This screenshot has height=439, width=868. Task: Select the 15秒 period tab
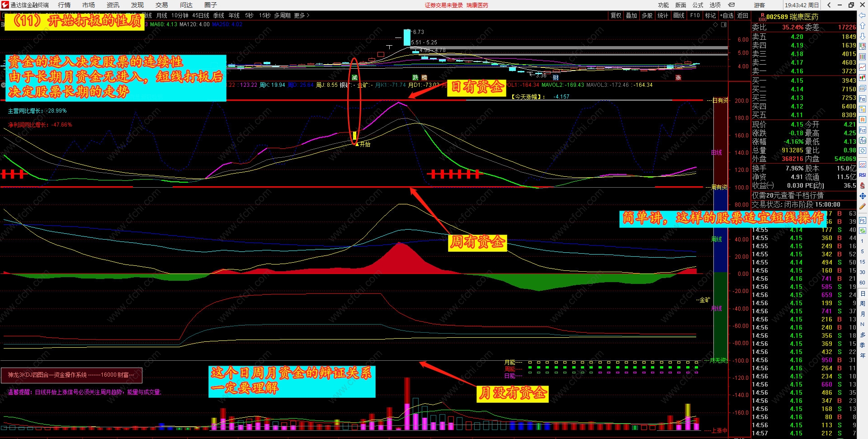[x=264, y=15]
